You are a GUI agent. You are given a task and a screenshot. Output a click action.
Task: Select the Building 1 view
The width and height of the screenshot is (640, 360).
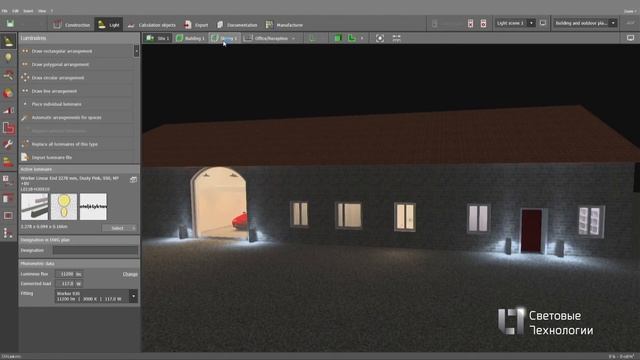[190, 38]
